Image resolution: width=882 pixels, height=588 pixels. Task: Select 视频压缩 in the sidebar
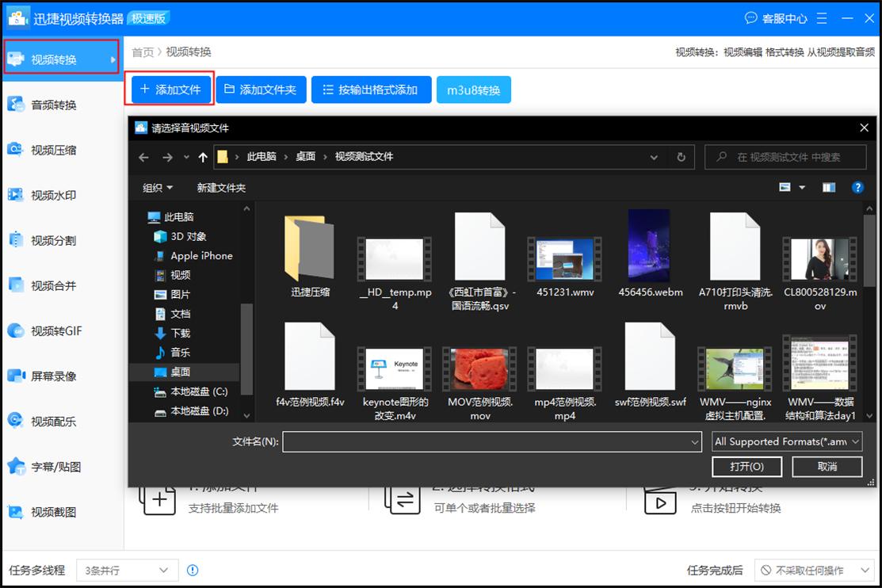point(54,150)
